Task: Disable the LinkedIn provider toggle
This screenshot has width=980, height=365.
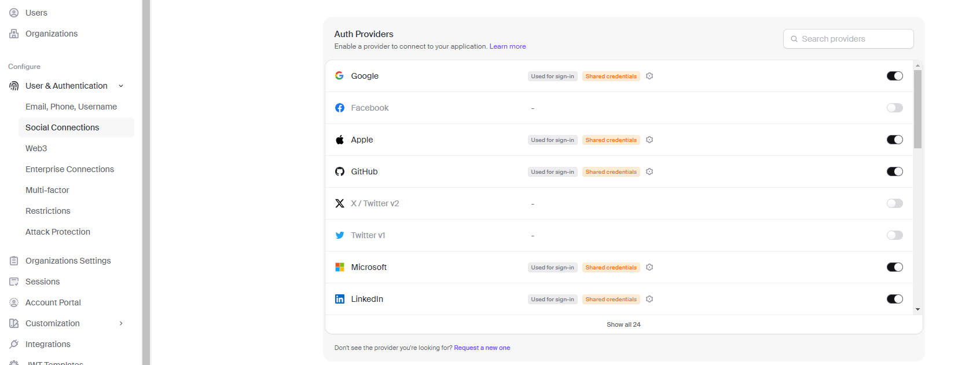Action: (895, 299)
